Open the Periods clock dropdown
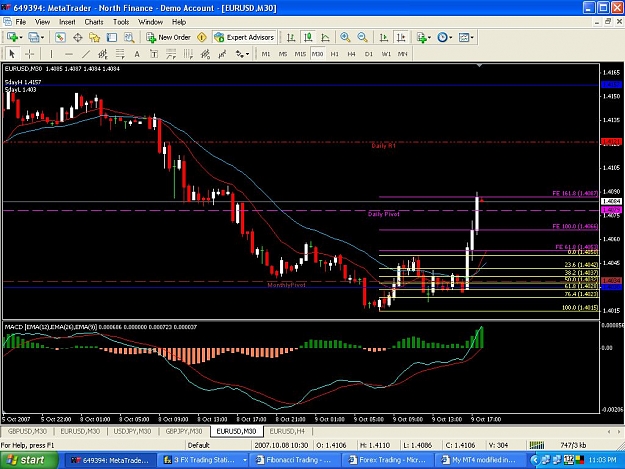This screenshot has height=469, width=625. click(444, 37)
